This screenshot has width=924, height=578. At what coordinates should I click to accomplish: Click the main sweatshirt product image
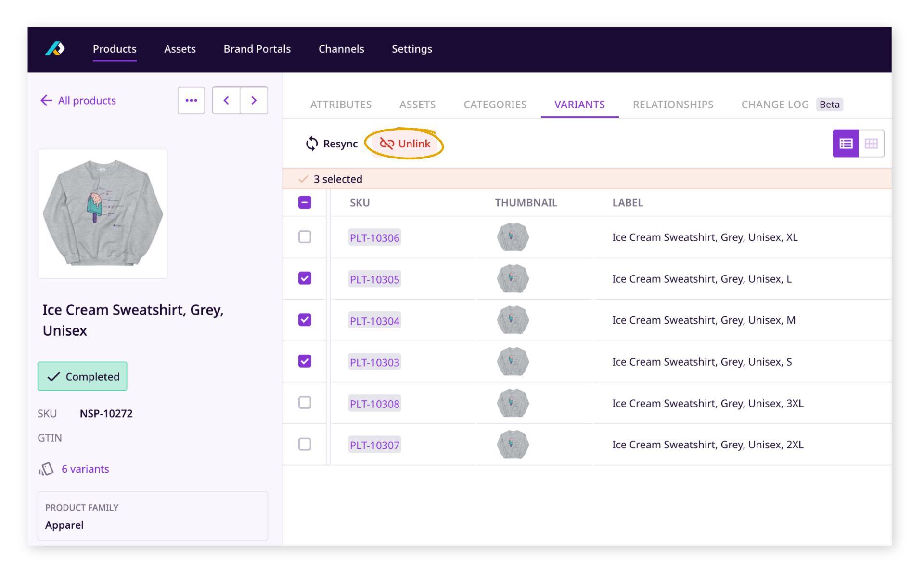pos(103,214)
